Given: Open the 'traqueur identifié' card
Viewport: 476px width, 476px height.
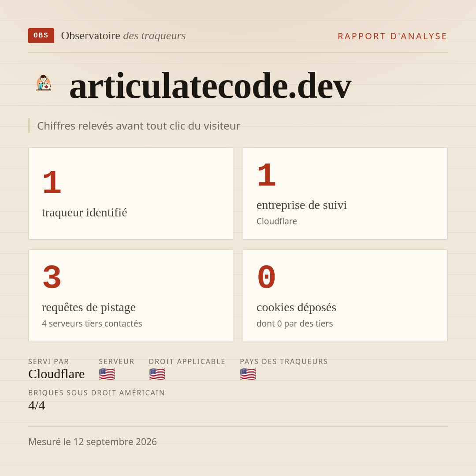Looking at the screenshot, I should coord(130,193).
